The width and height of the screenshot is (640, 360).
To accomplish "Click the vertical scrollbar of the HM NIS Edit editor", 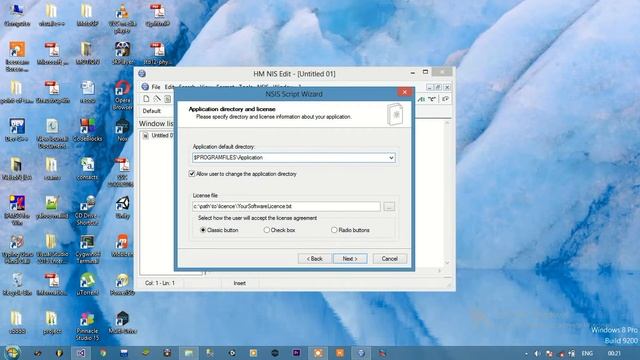I will pyautogui.click(x=447, y=193).
